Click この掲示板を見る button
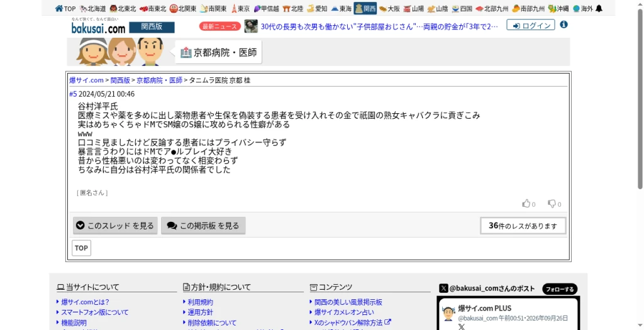644x330 pixels. [x=203, y=225]
